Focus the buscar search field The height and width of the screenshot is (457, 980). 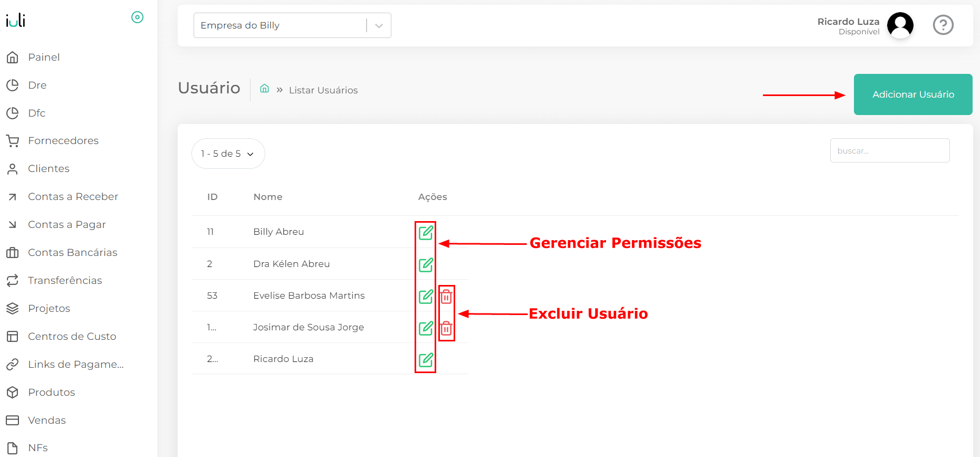point(889,151)
